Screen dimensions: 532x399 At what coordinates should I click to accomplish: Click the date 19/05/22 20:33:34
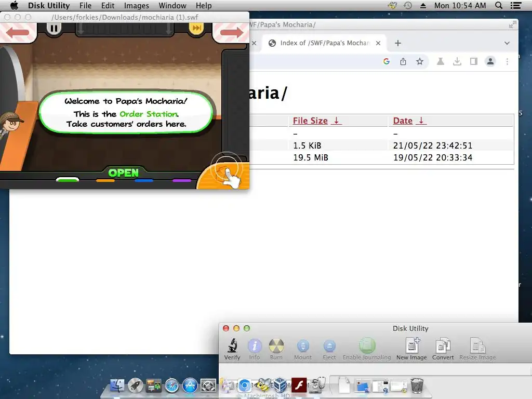(433, 157)
